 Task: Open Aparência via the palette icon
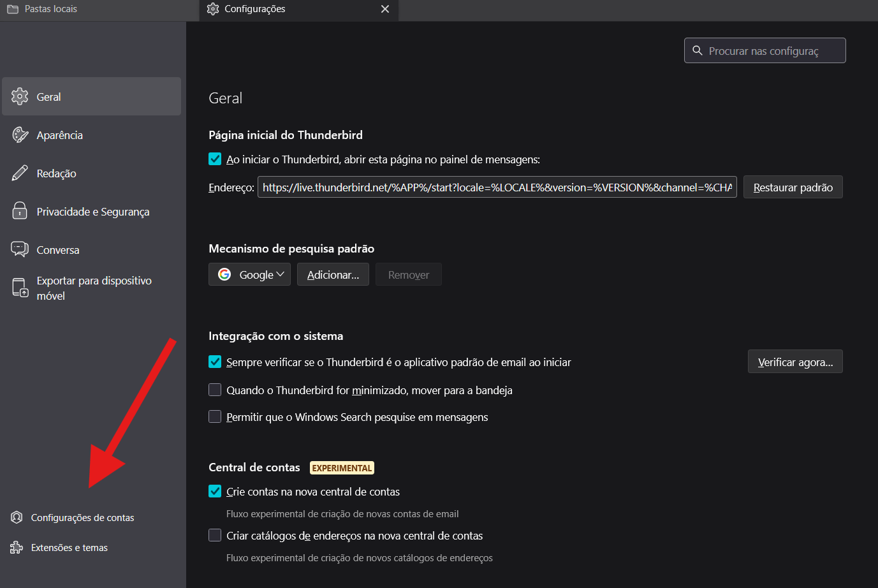pyautogui.click(x=20, y=135)
